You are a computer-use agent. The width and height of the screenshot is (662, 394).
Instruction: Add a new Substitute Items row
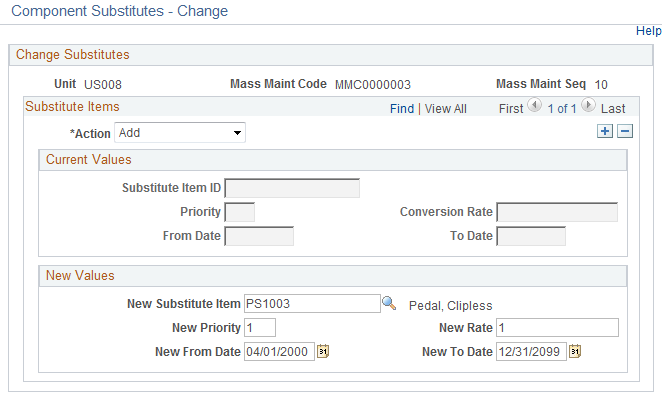pos(605,131)
